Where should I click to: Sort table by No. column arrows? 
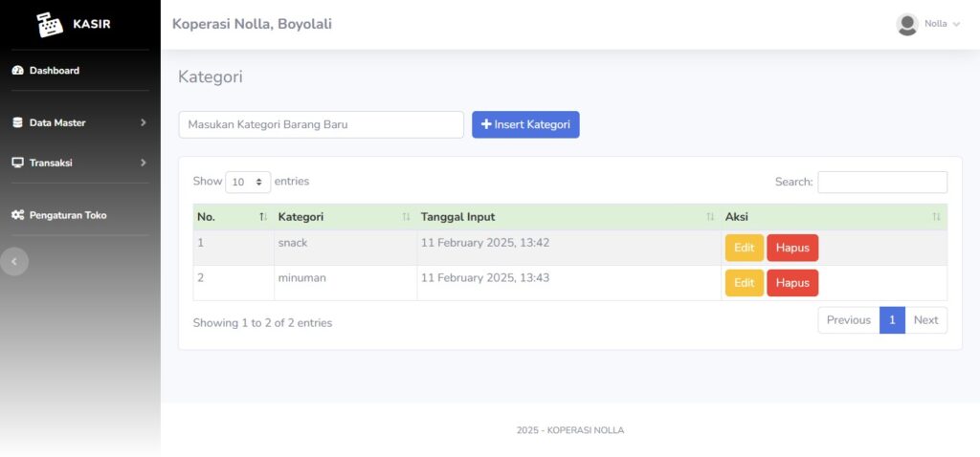coord(263,217)
